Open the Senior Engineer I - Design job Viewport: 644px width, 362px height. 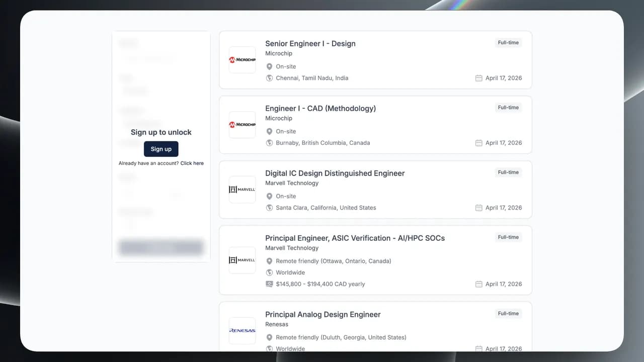[310, 44]
